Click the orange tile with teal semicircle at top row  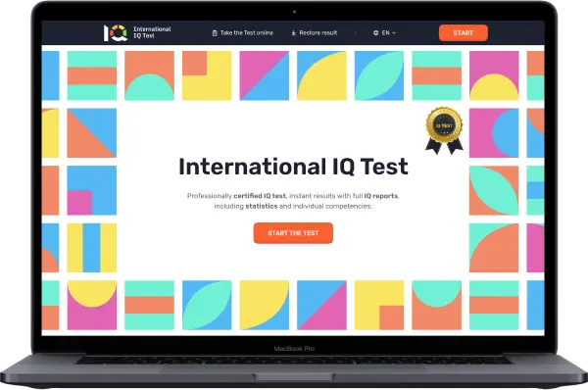pyautogui.click(x=149, y=75)
